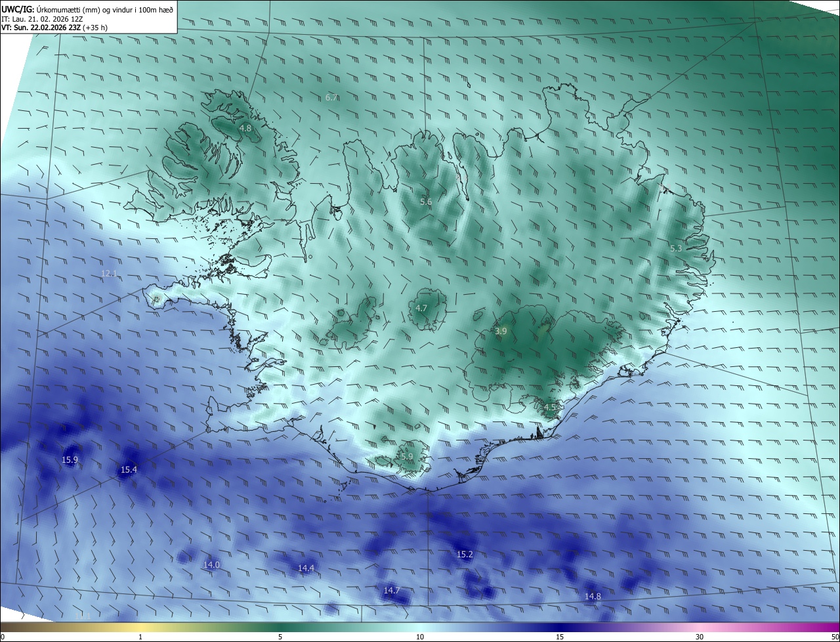Click the color scale tick label 0

[x=3, y=637]
